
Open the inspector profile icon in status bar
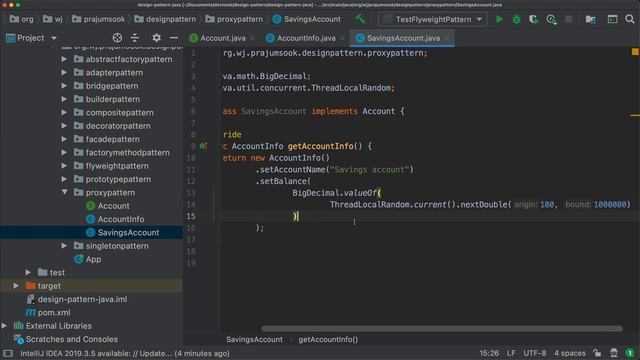[x=614, y=353]
